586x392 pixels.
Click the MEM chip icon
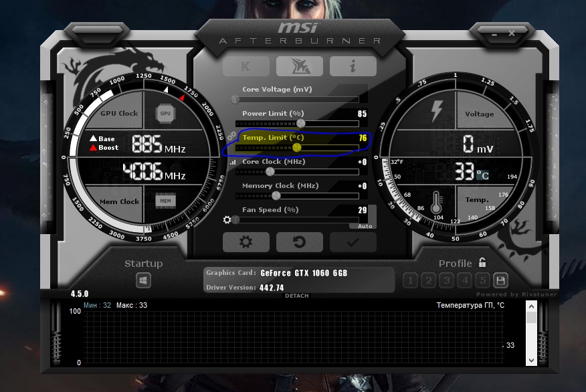(165, 201)
